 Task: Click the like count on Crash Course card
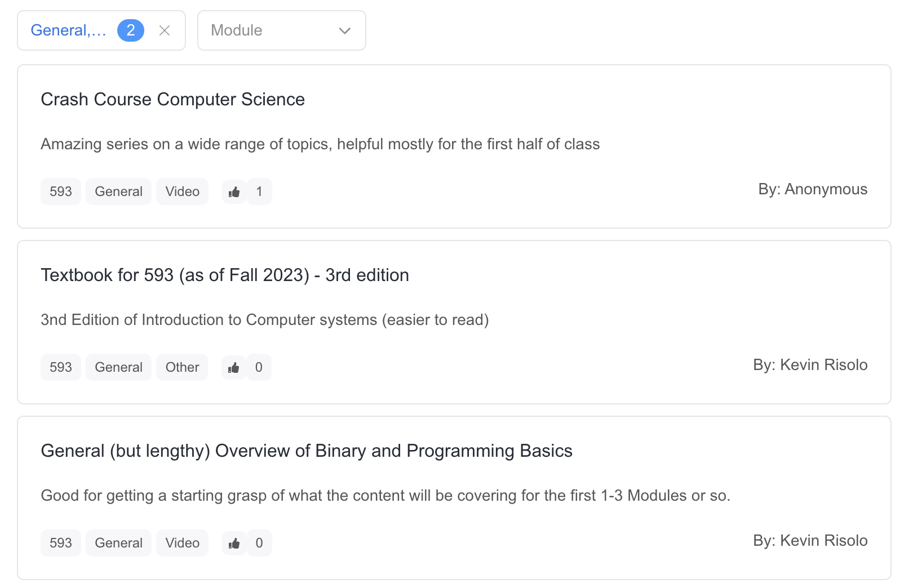259,192
